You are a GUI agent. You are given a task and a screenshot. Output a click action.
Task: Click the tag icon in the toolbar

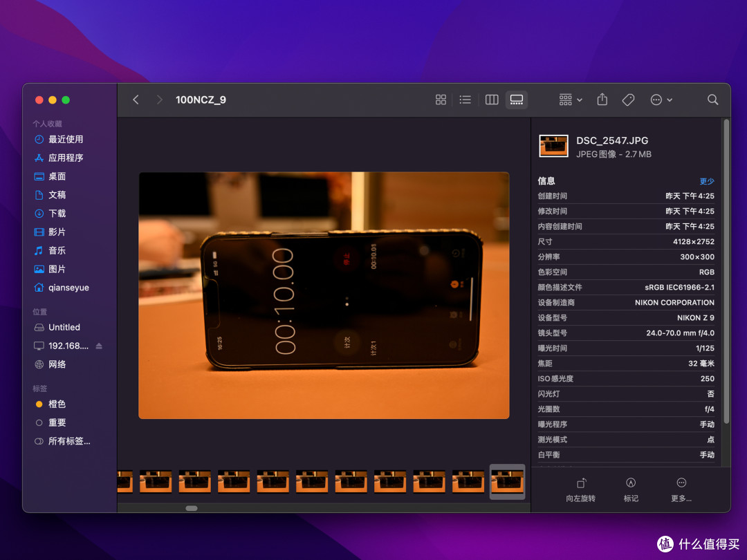tap(628, 100)
